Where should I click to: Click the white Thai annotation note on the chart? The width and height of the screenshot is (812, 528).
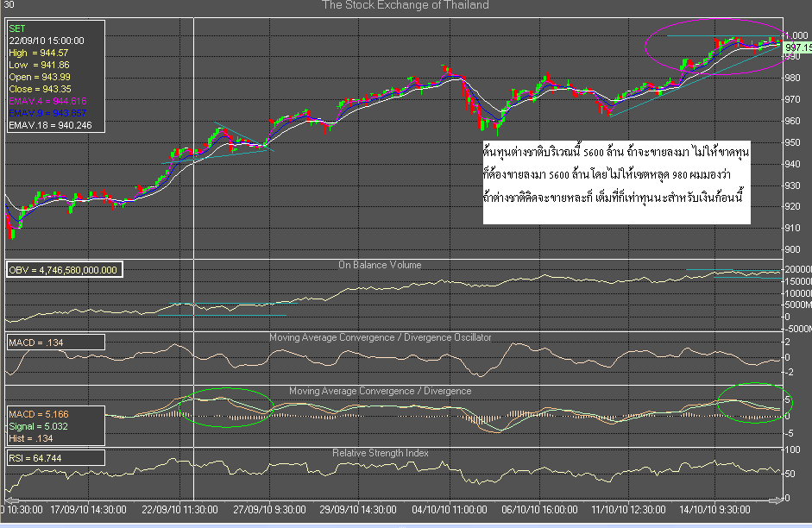click(x=616, y=182)
